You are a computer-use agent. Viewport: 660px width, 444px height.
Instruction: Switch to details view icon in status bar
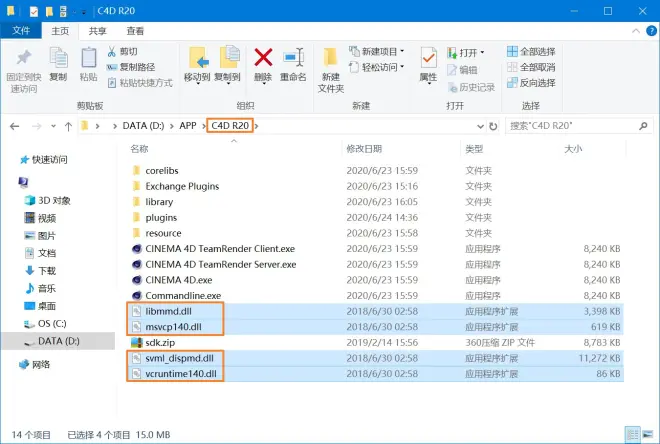tap(632, 435)
